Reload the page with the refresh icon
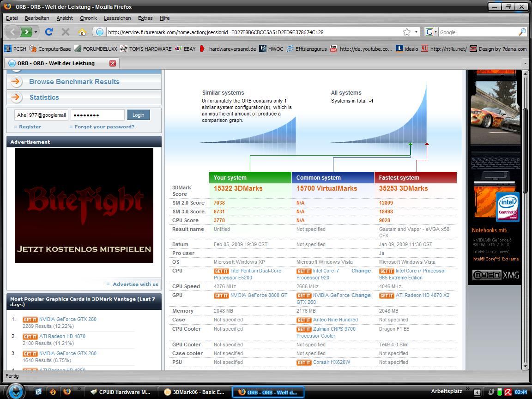The height and width of the screenshot is (399, 532). 49,32
